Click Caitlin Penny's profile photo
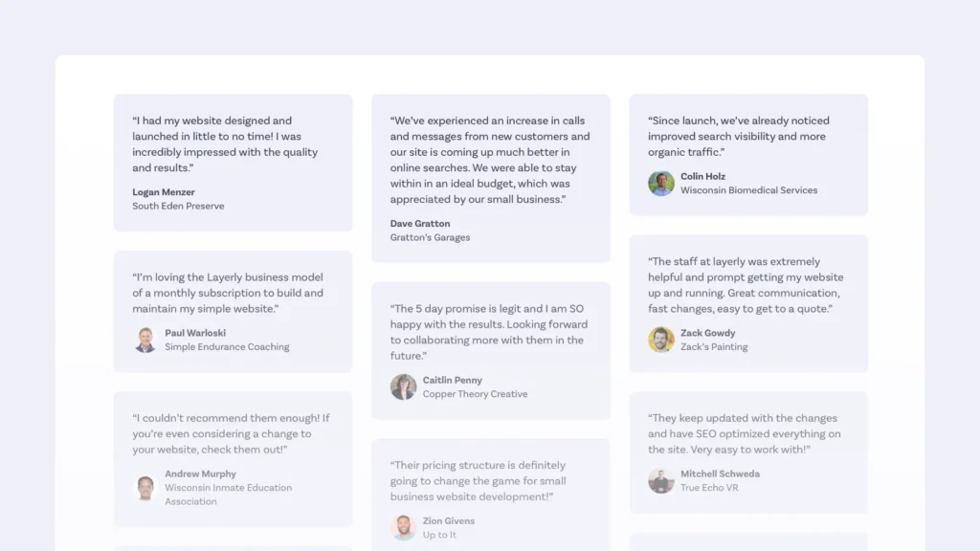Viewport: 980px width, 551px height. [x=403, y=386]
